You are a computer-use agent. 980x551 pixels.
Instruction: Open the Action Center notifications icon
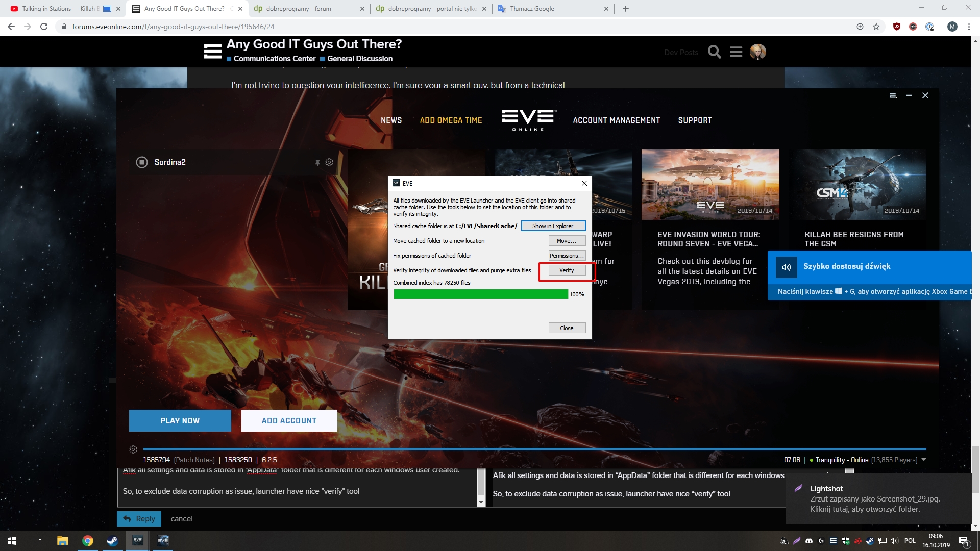click(x=964, y=541)
